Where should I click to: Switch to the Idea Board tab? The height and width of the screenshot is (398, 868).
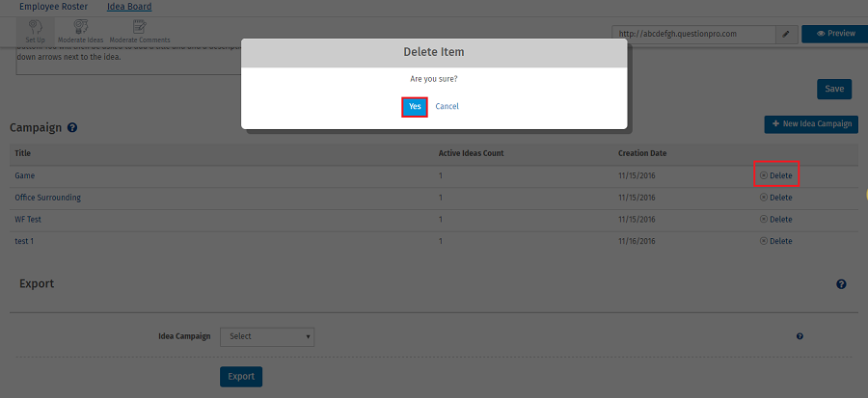[x=129, y=7]
